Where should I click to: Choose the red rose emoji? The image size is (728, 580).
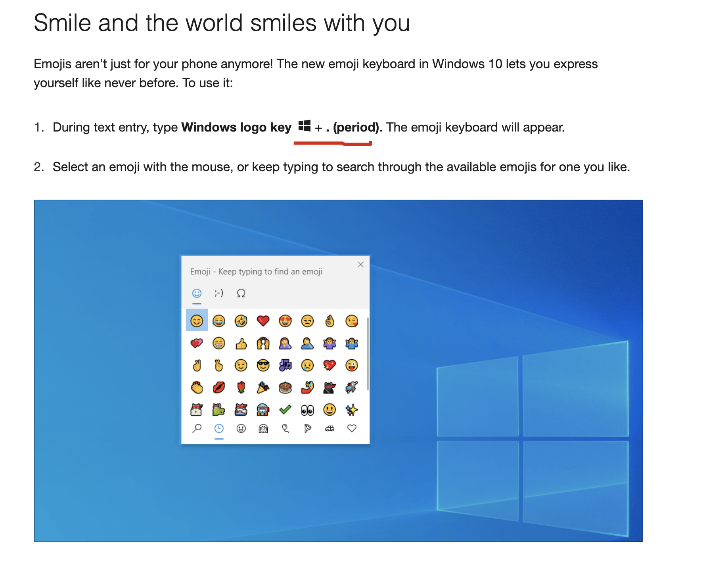click(x=241, y=387)
